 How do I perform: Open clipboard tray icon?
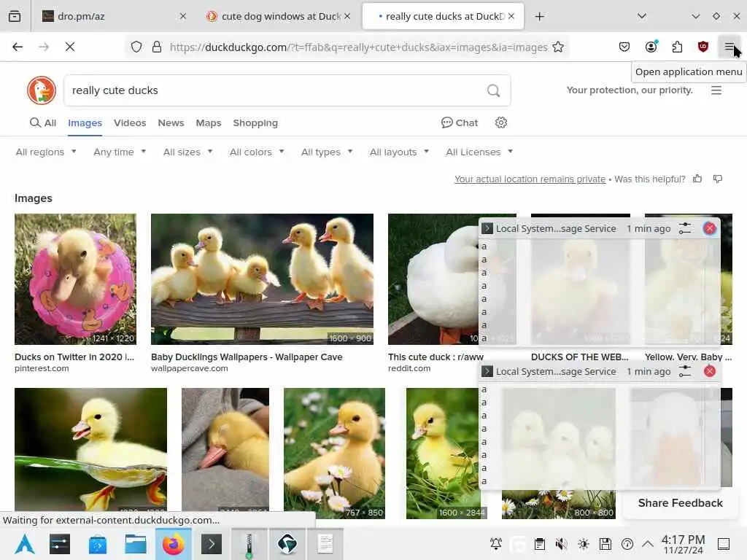pos(540,544)
